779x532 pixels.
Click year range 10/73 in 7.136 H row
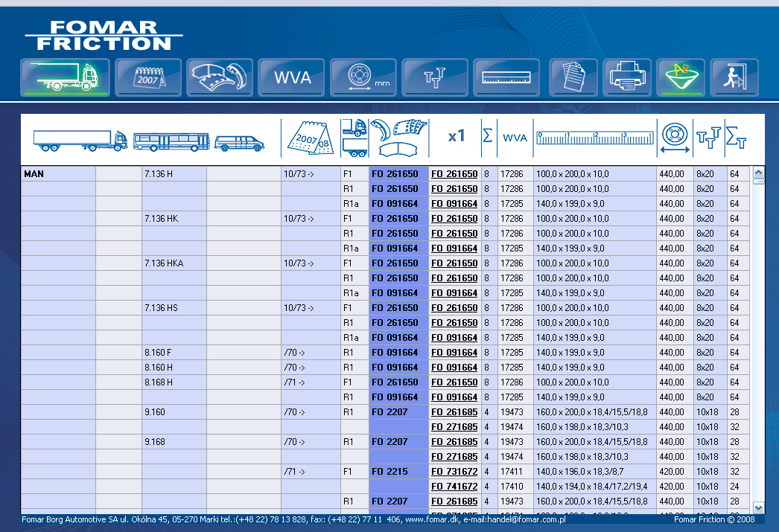pyautogui.click(x=311, y=173)
